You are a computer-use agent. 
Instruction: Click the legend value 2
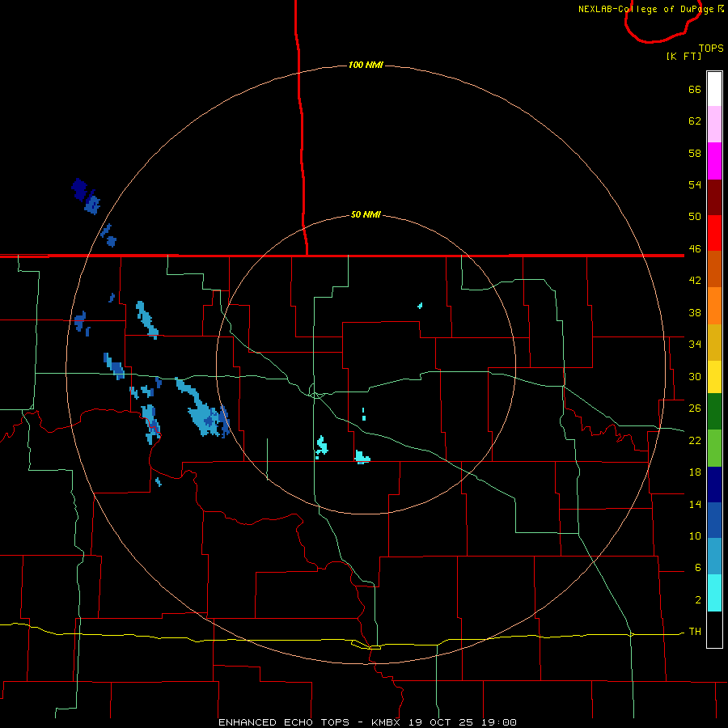point(698,600)
